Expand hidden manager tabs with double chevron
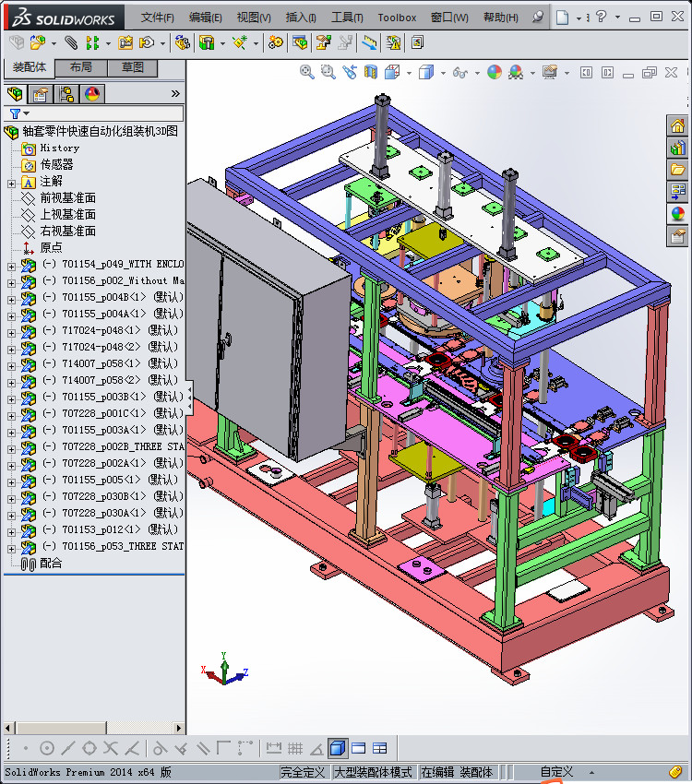This screenshot has height=784, width=692. click(x=175, y=93)
